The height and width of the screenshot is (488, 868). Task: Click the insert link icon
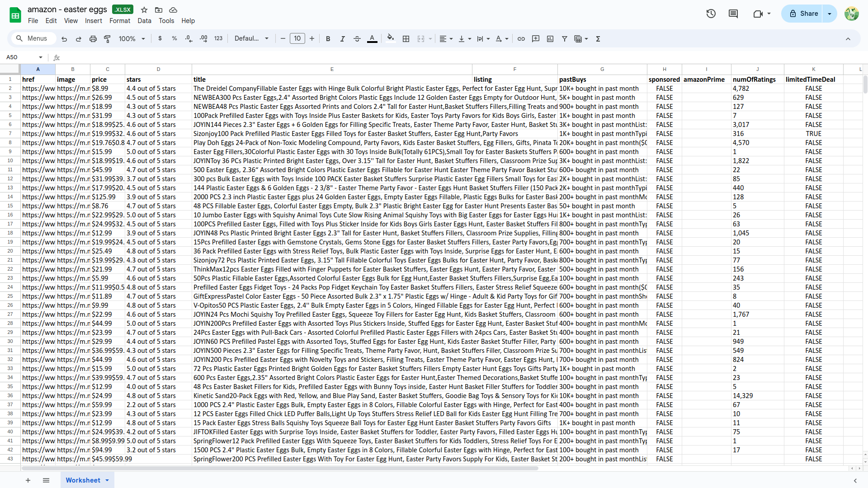click(x=521, y=39)
